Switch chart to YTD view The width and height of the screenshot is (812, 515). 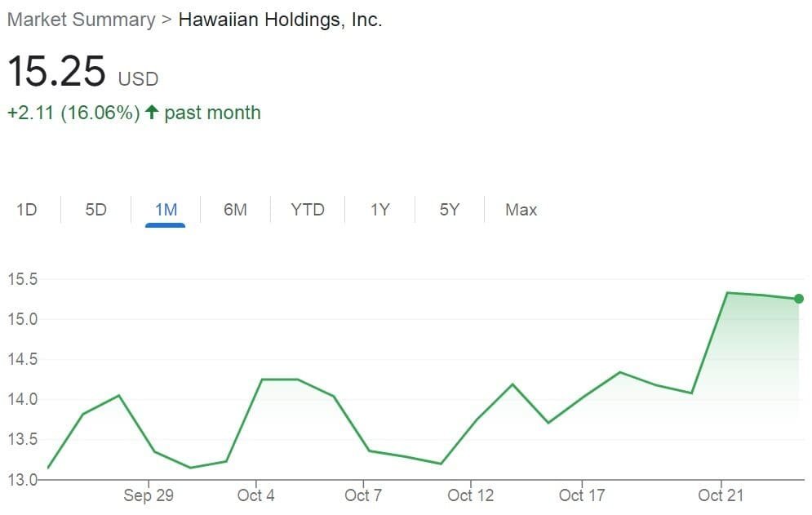click(308, 210)
